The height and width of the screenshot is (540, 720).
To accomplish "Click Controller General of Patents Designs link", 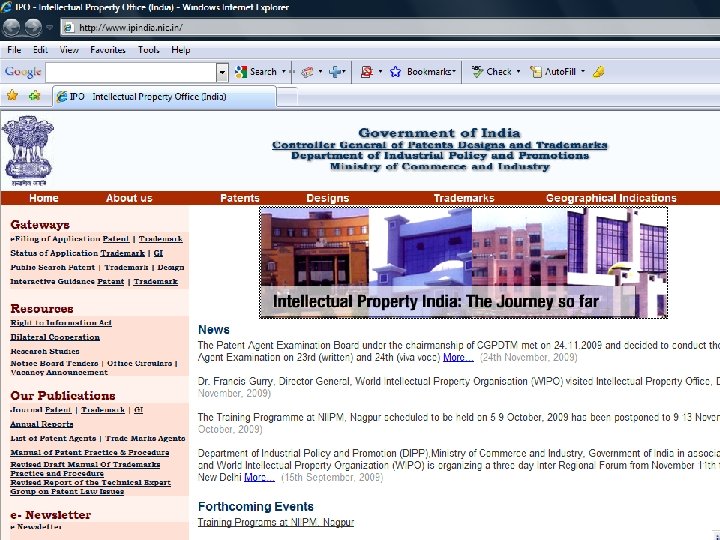I will [x=439, y=145].
